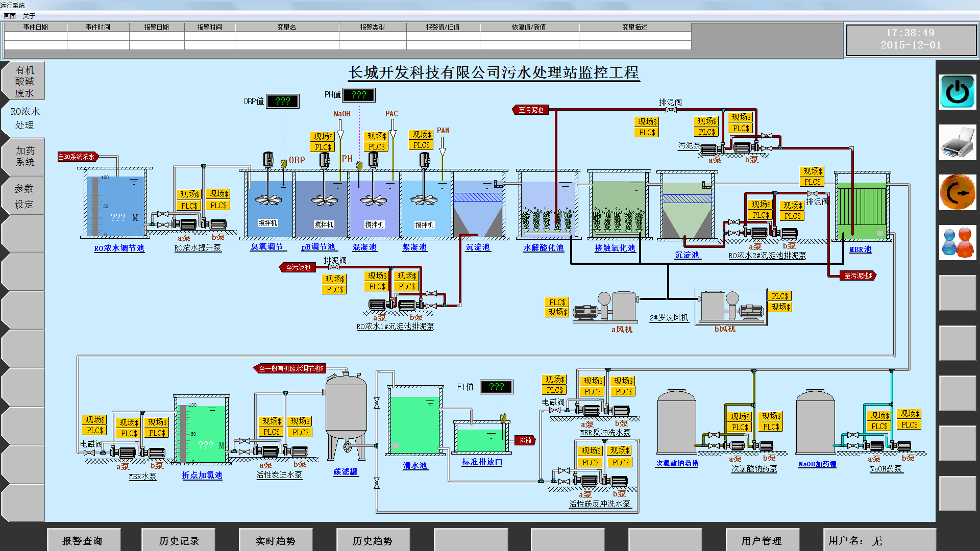Switch to 加药系统 sidebar tab

tap(24, 156)
